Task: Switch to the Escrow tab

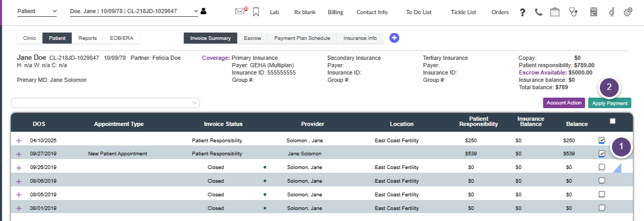Action: coord(253,38)
